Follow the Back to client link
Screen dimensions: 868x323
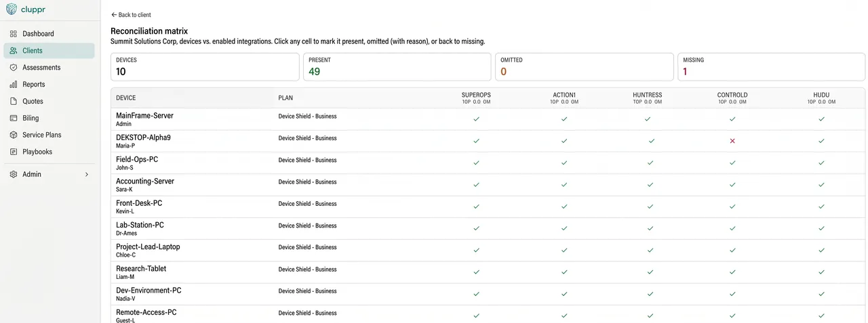[131, 15]
